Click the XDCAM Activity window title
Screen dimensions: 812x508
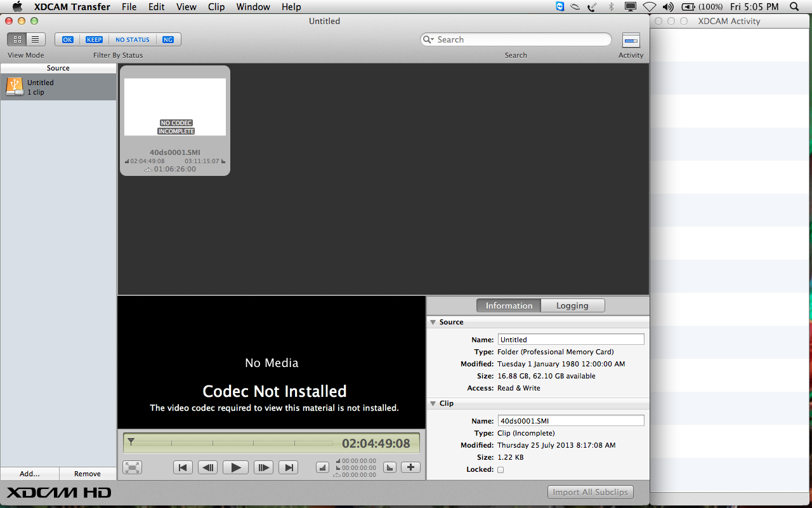(729, 21)
